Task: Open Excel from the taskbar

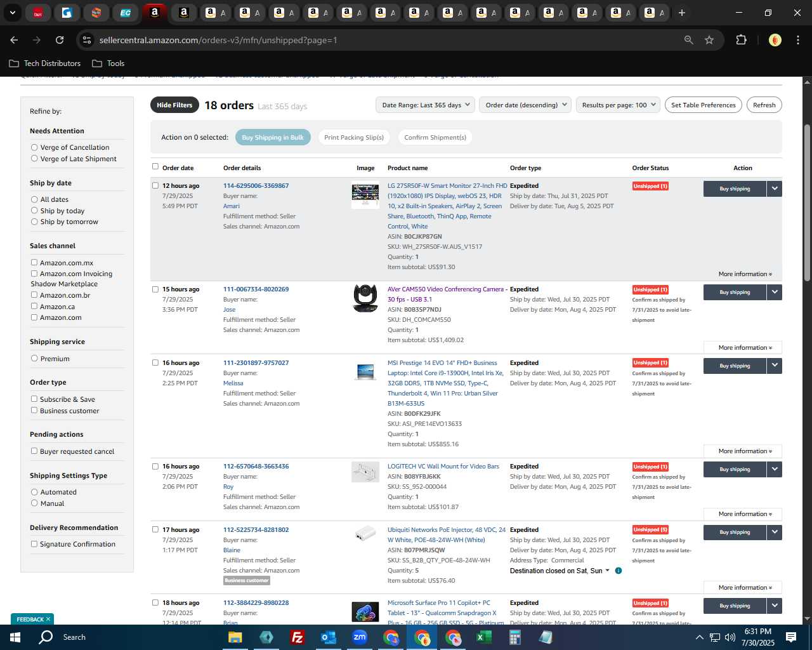Action: 484,637
